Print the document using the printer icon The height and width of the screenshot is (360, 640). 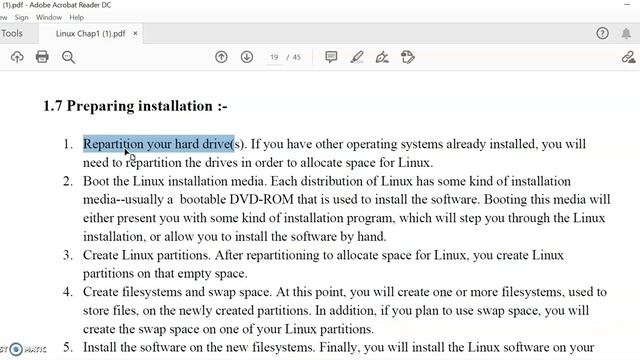[x=42, y=57]
